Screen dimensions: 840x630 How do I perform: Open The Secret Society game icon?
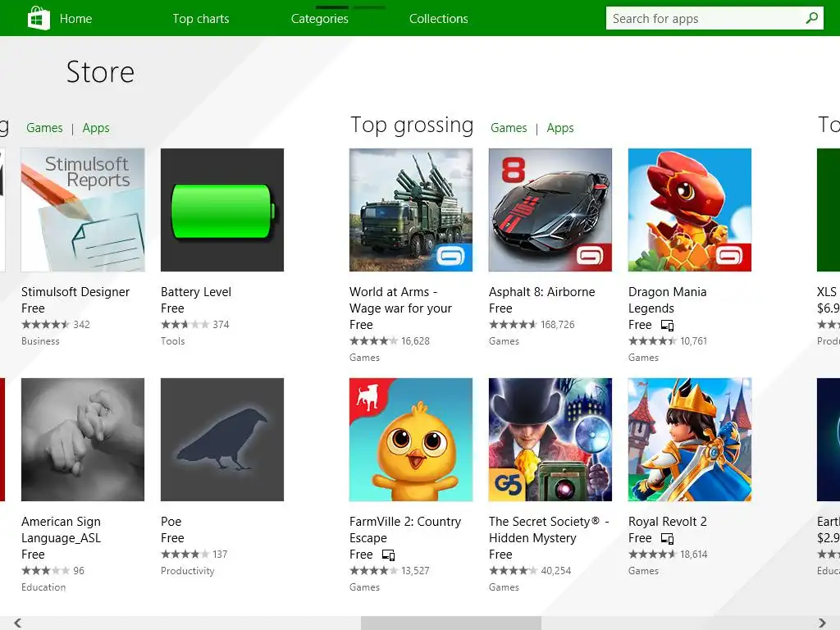(550, 440)
